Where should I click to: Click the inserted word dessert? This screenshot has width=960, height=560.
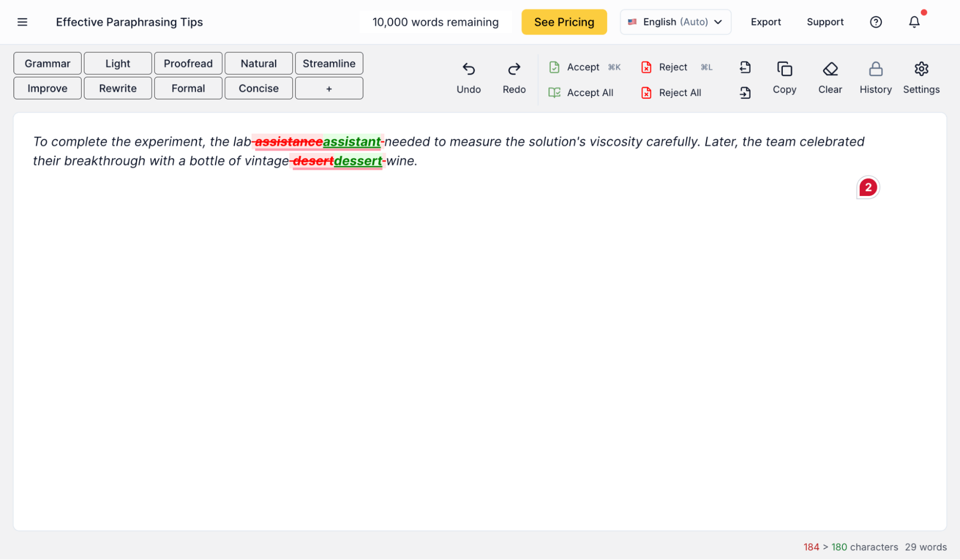[x=358, y=161]
